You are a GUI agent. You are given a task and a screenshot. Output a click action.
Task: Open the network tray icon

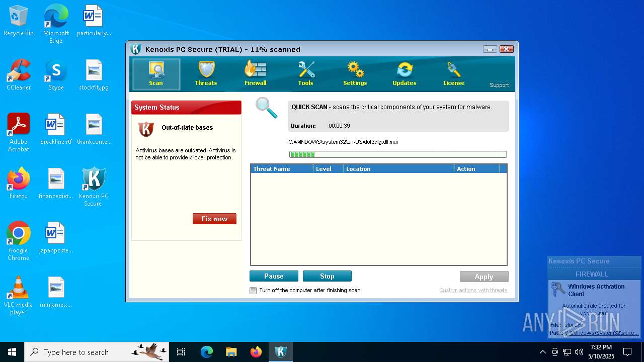(567, 352)
